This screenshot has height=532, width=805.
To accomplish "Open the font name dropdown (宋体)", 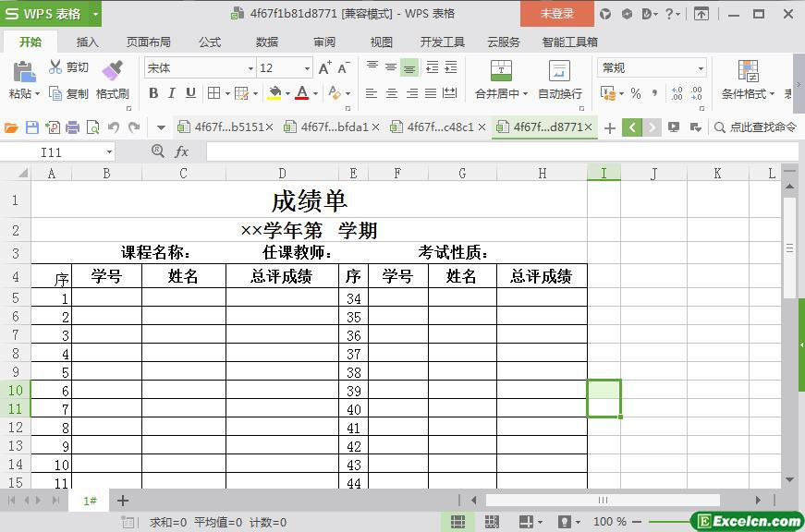I will pyautogui.click(x=250, y=68).
